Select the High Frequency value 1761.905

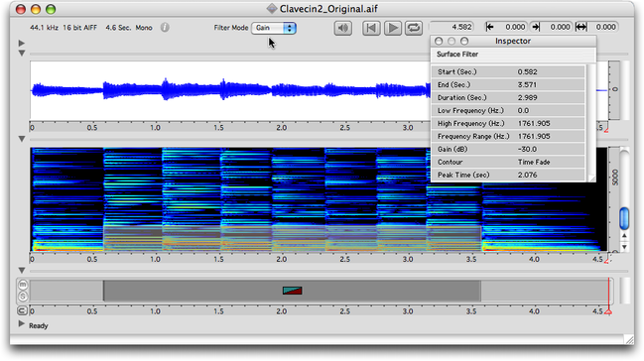click(534, 123)
